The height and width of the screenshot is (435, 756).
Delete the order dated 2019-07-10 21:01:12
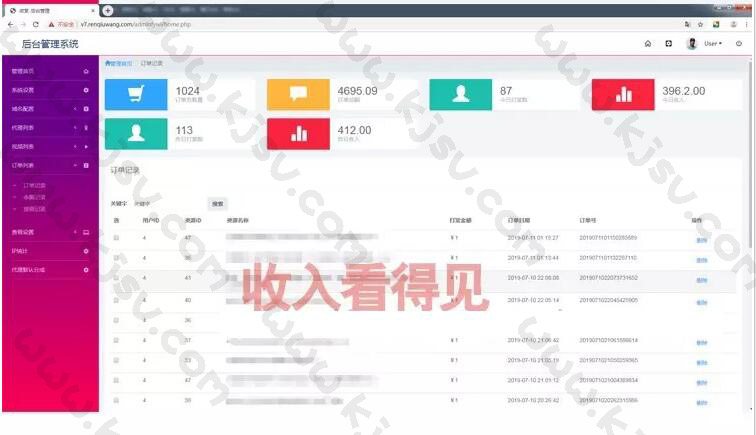[x=702, y=383]
